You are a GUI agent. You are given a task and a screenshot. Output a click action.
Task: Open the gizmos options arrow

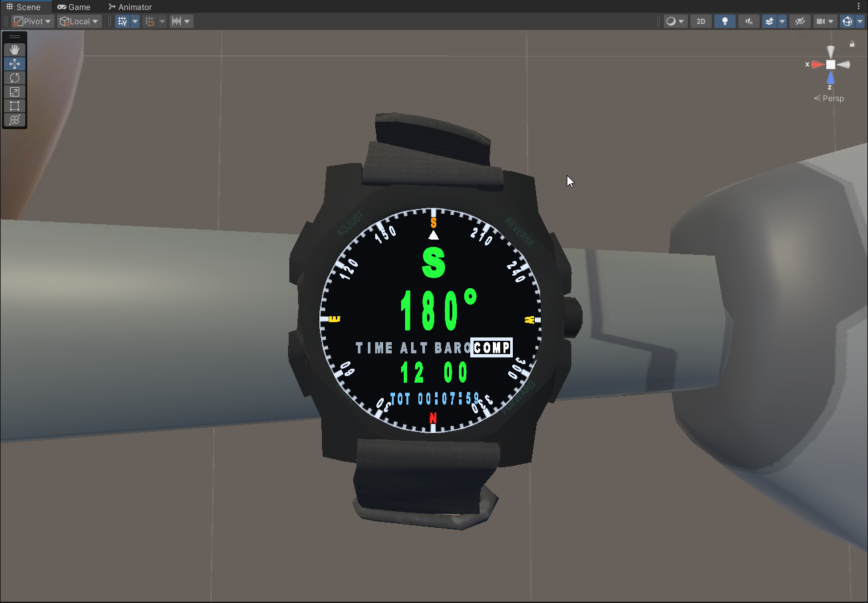click(x=860, y=21)
